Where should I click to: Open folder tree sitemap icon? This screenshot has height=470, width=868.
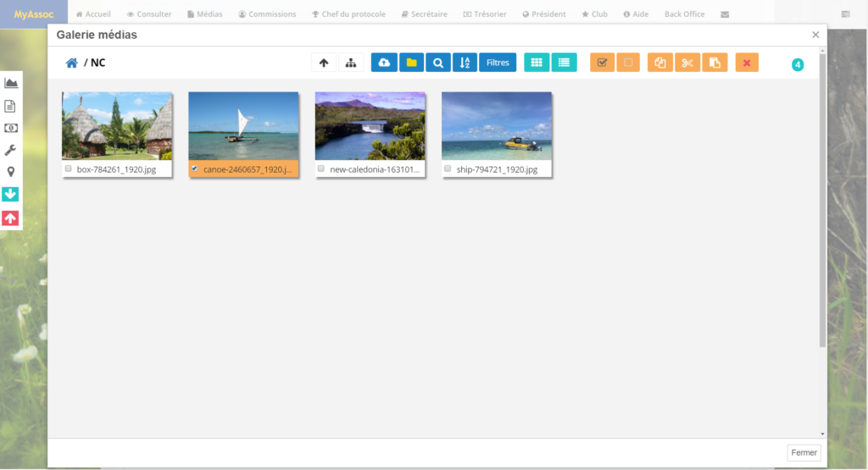click(x=350, y=63)
